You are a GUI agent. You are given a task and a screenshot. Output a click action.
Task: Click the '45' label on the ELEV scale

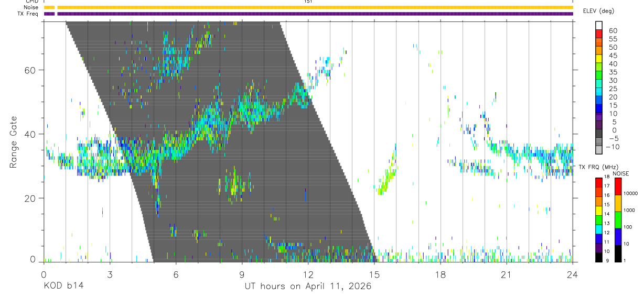click(x=613, y=56)
